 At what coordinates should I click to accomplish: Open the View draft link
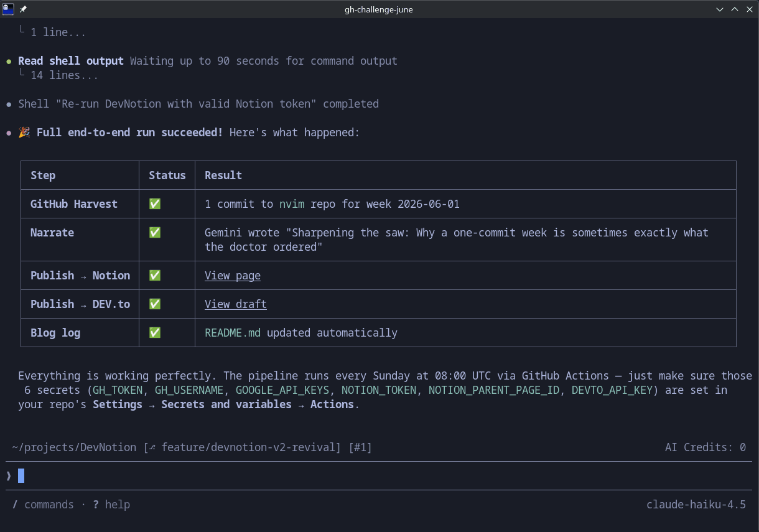[x=236, y=304]
